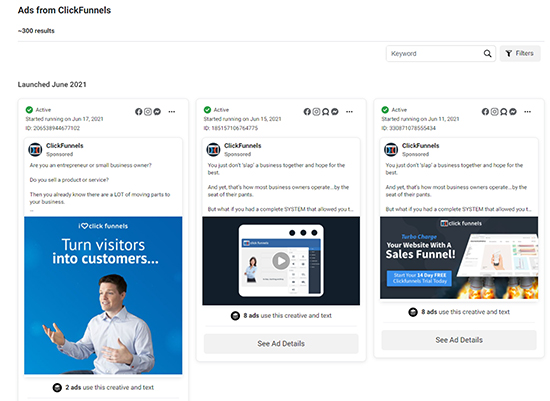Click 'Launched June 2021' heading
The image size is (550, 401).
point(52,84)
